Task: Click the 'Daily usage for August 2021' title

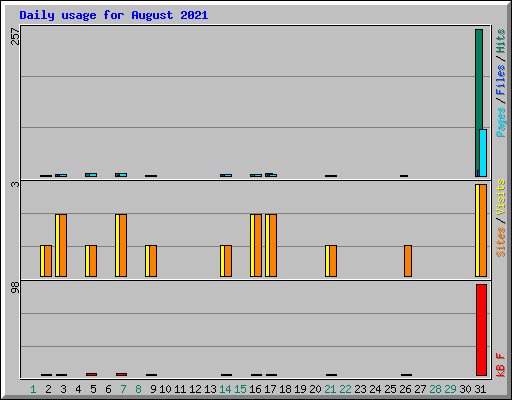Action: (114, 15)
